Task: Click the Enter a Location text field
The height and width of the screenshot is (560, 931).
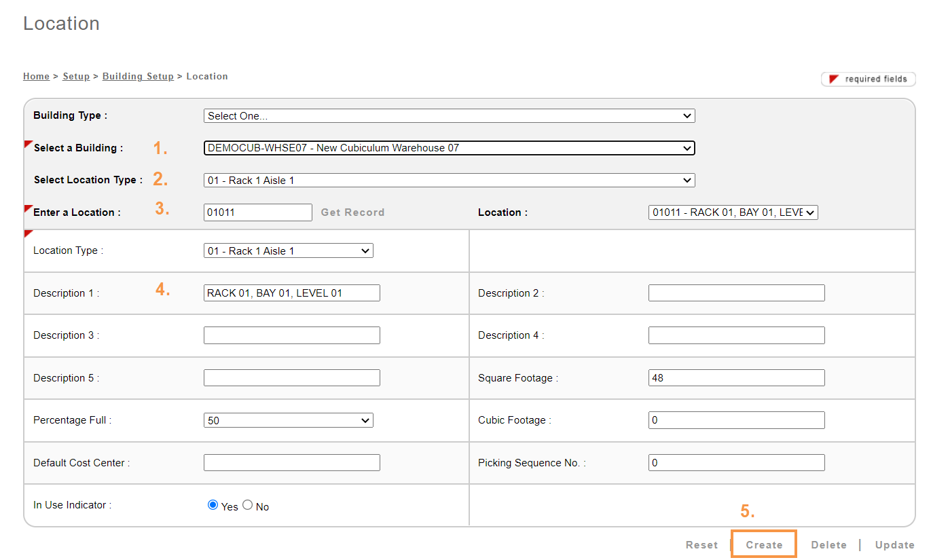Action: point(257,212)
